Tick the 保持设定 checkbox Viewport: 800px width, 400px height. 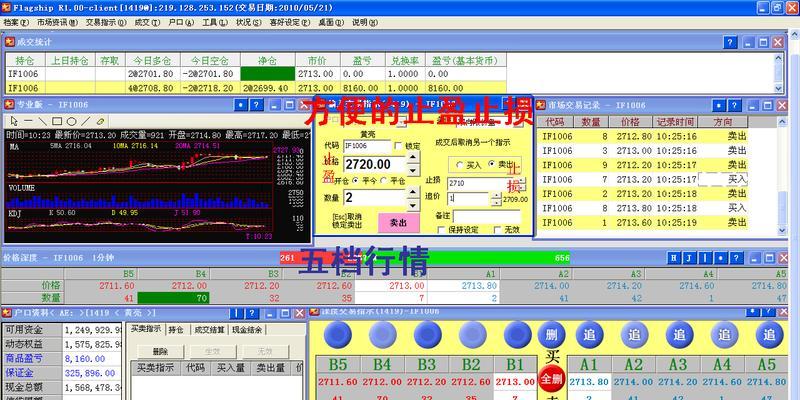click(x=442, y=230)
